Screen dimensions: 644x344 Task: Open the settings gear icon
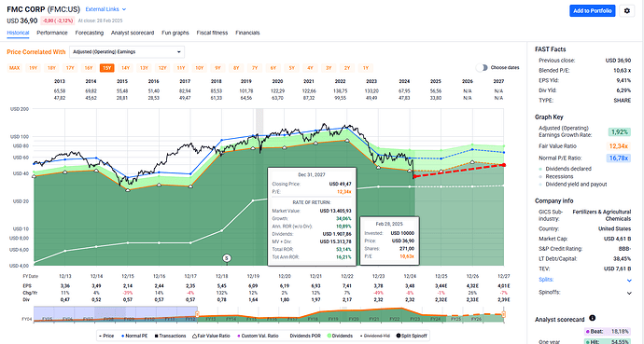(x=627, y=11)
